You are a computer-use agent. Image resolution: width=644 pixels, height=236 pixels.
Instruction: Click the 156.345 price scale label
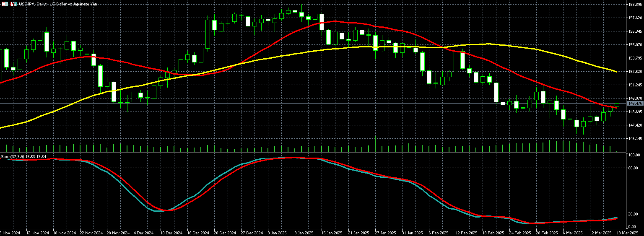(x=636, y=31)
